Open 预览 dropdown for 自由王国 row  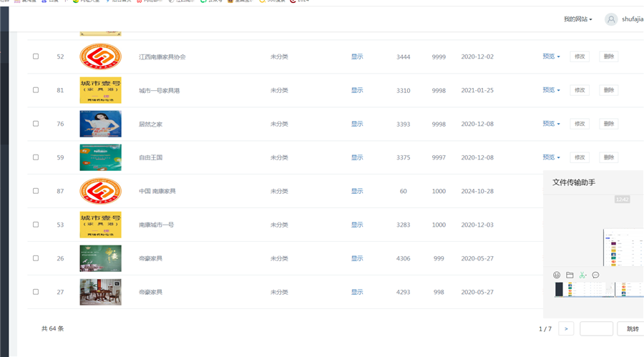[x=551, y=157]
